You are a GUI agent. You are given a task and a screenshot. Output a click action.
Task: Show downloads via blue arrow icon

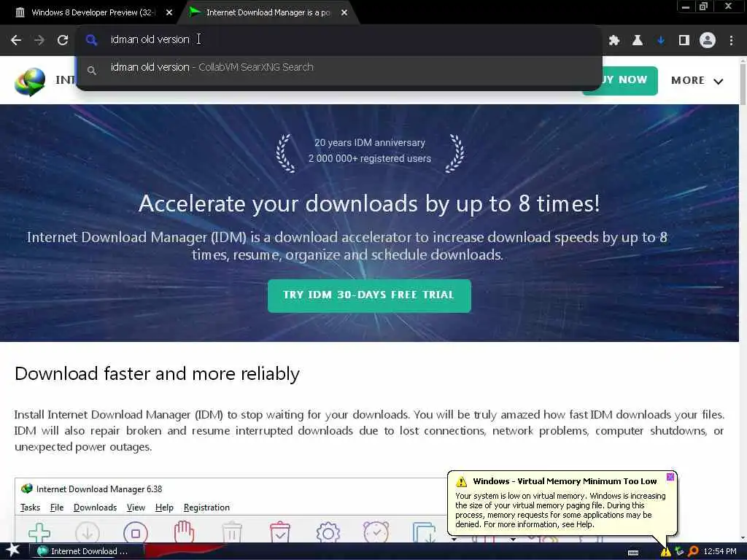click(x=661, y=40)
